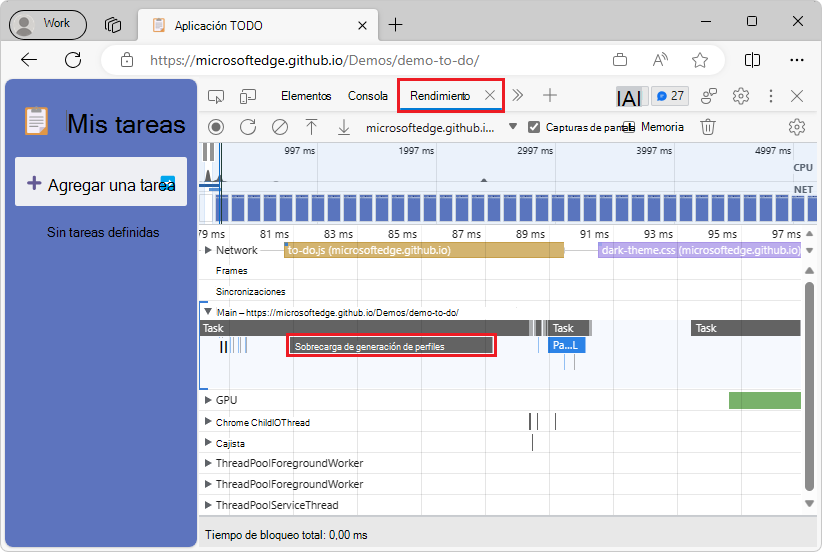Add this page to favorites star

[x=699, y=60]
